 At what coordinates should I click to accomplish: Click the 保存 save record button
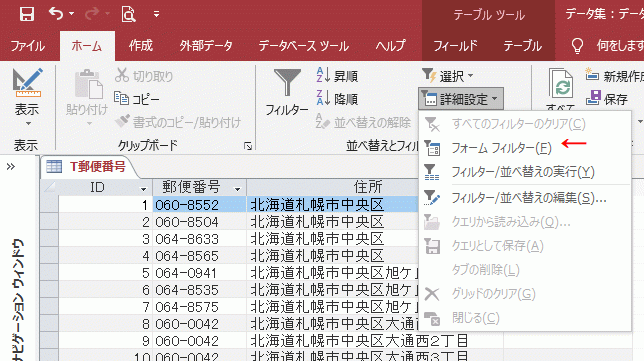607,99
